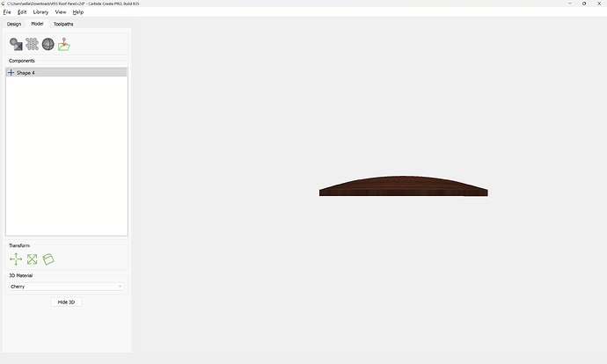The height and width of the screenshot is (364, 607).
Task: Click the green Import model icon
Action: (x=63, y=44)
